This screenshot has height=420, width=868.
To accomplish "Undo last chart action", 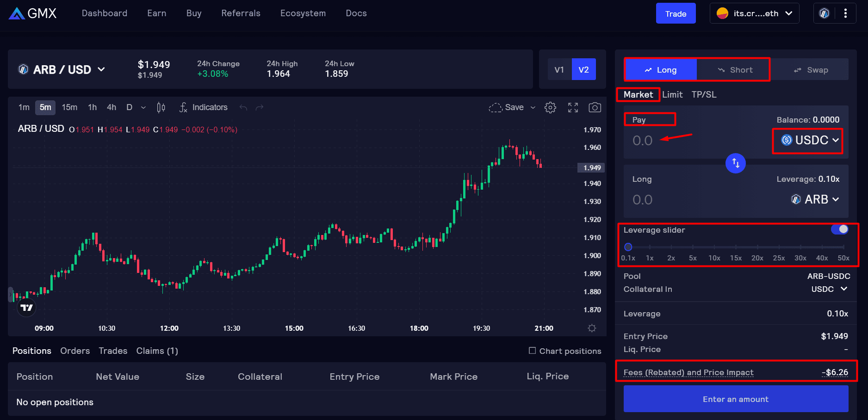I will (243, 107).
